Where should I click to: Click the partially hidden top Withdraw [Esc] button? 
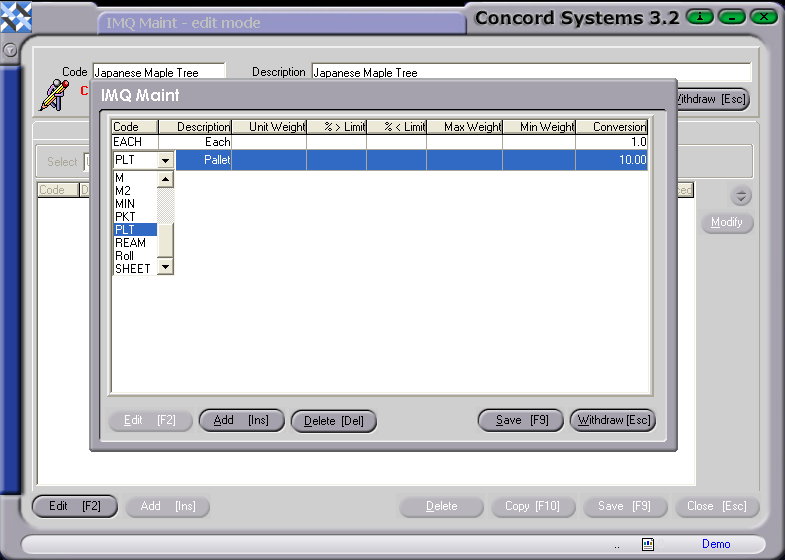click(x=713, y=99)
